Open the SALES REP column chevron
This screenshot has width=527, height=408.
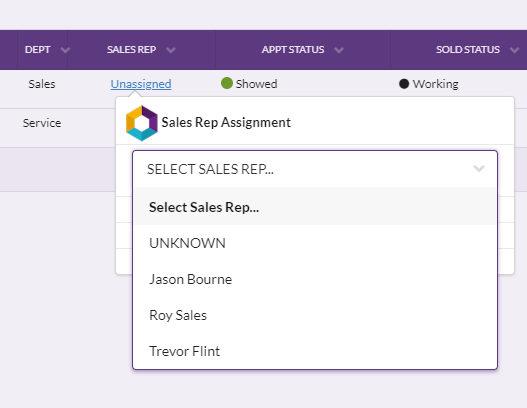pos(171,50)
